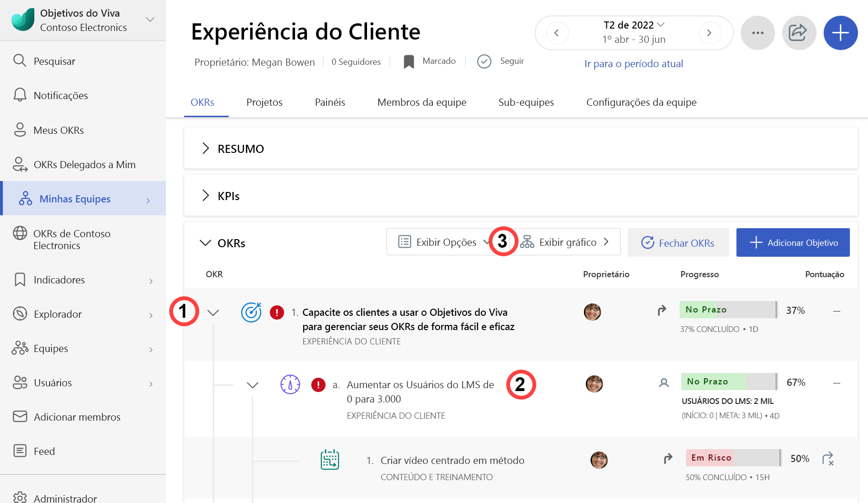The width and height of the screenshot is (868, 503).
Task: Click the Usuários people icon
Action: [20, 382]
